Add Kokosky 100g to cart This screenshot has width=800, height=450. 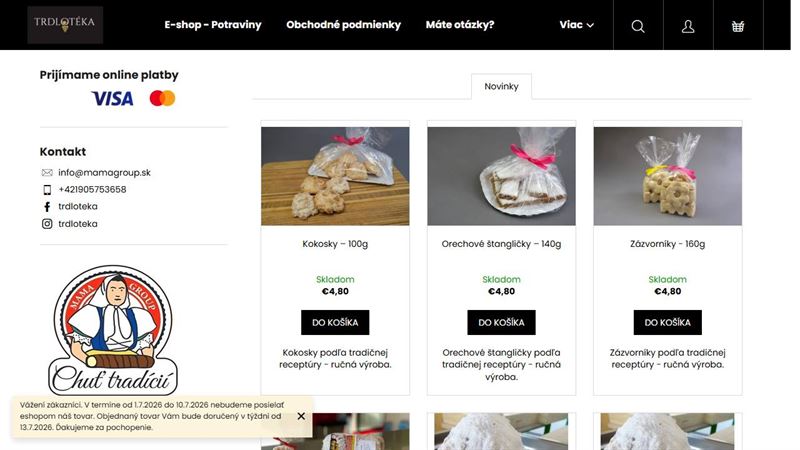coord(335,322)
